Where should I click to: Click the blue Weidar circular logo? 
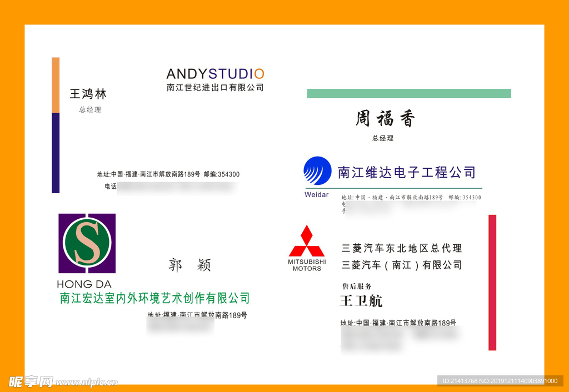click(317, 170)
